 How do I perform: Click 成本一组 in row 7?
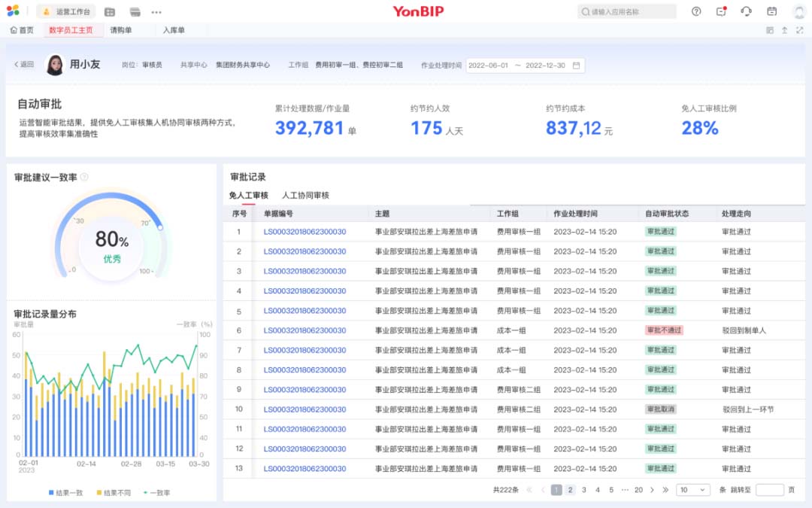[x=511, y=350]
